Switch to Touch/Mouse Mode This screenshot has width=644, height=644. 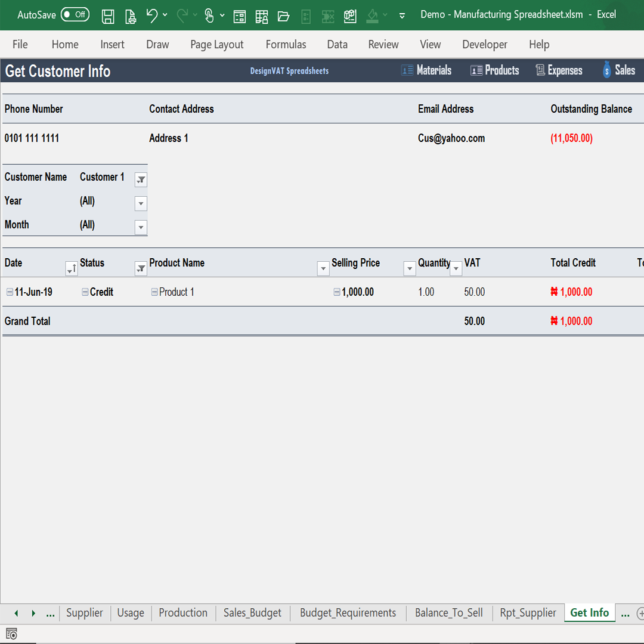pyautogui.click(x=210, y=16)
